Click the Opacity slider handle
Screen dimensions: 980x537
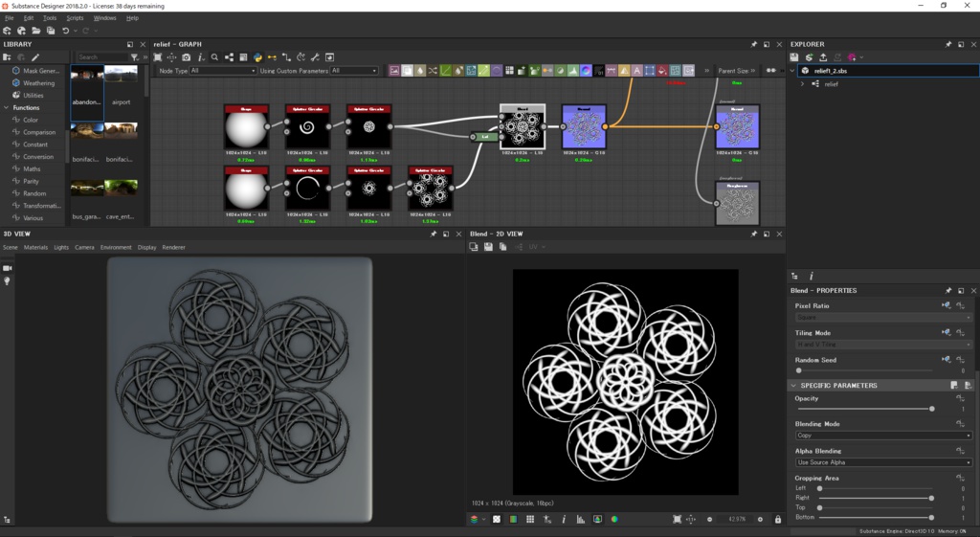coord(932,409)
